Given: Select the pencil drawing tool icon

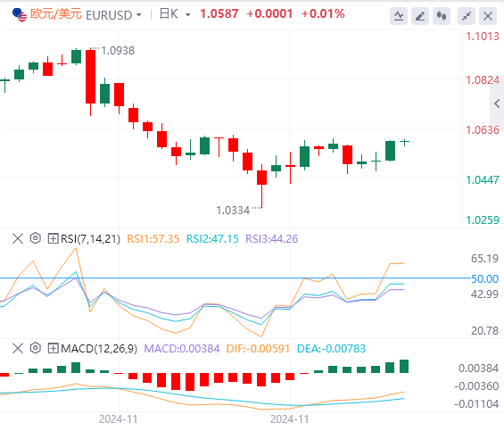Looking at the screenshot, I should coord(420,16).
